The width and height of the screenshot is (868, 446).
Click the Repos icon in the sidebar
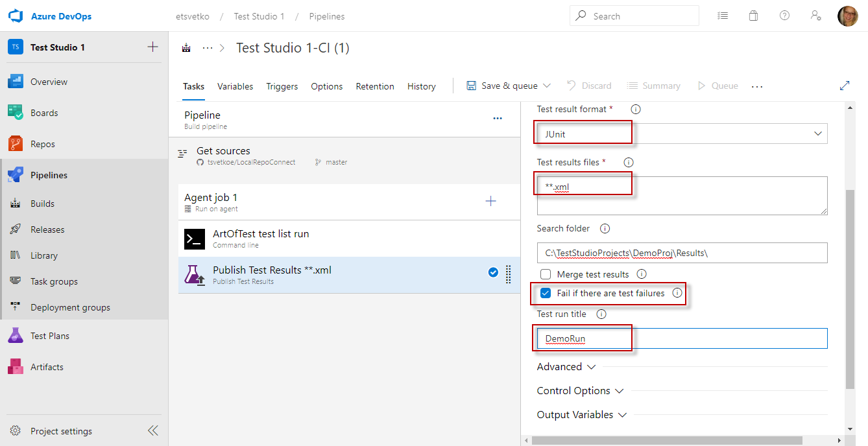[16, 144]
